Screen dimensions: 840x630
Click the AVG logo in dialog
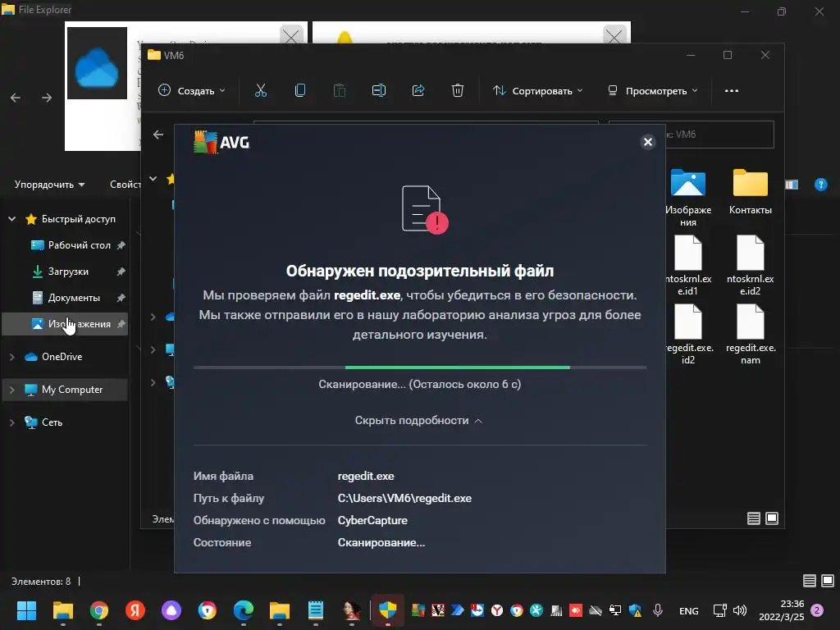(x=221, y=143)
